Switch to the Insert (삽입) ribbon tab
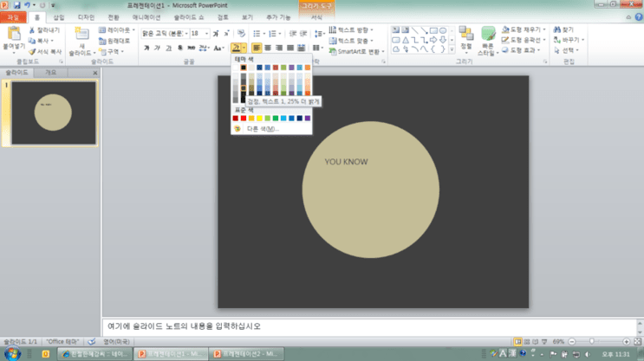 [59, 17]
